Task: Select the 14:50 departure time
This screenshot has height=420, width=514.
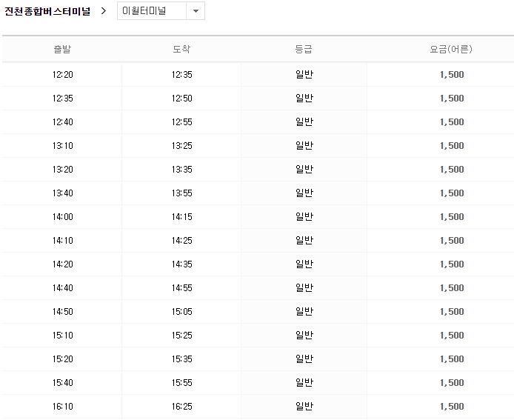Action: click(63, 312)
